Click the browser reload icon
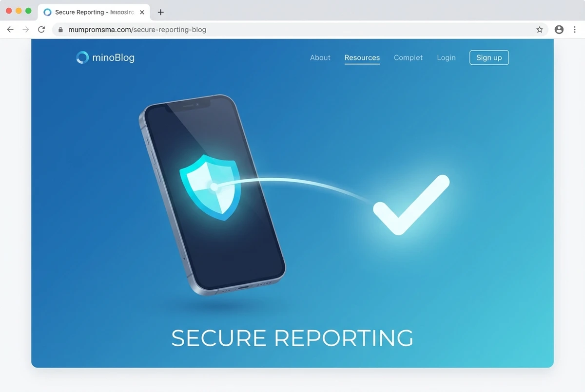Screen dimensions: 585x392 [x=41, y=29]
